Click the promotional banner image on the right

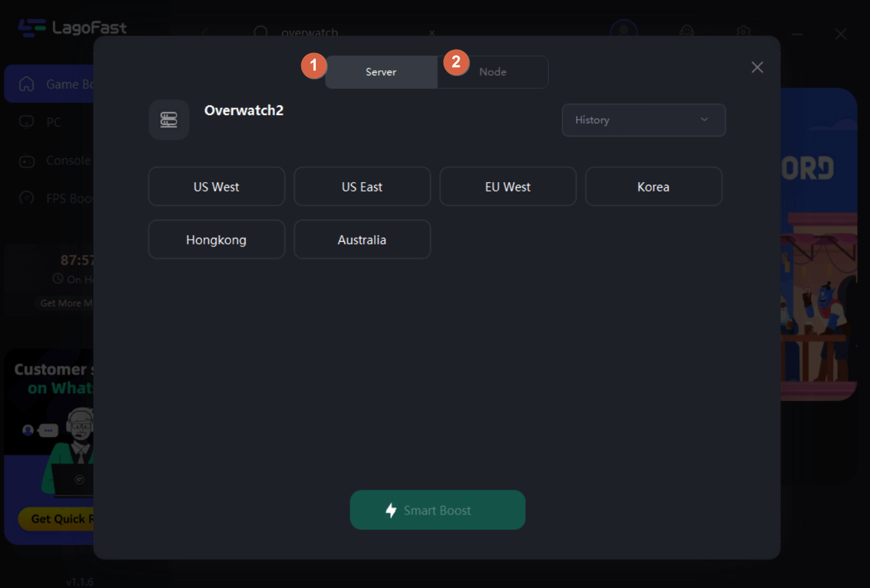(x=819, y=244)
